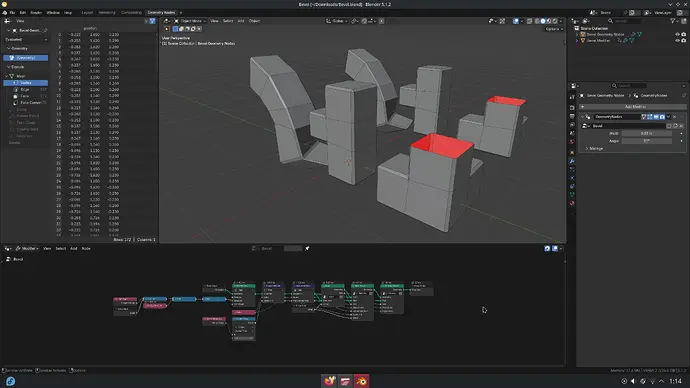Collapse the Mesh tree in spreadsheet

click(6, 76)
